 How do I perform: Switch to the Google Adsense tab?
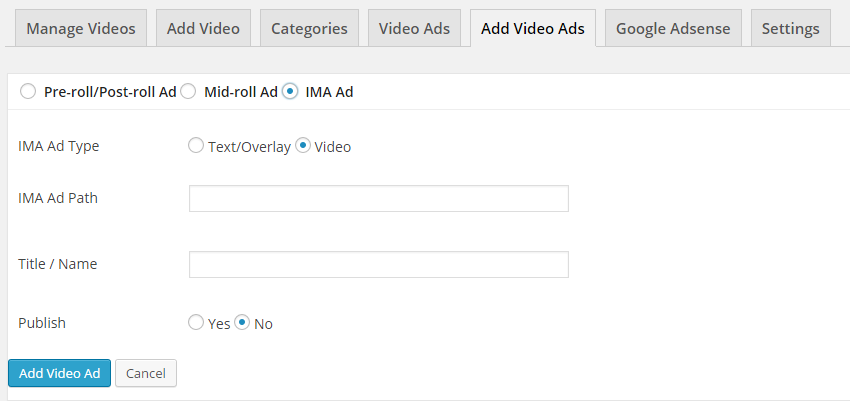coord(673,28)
